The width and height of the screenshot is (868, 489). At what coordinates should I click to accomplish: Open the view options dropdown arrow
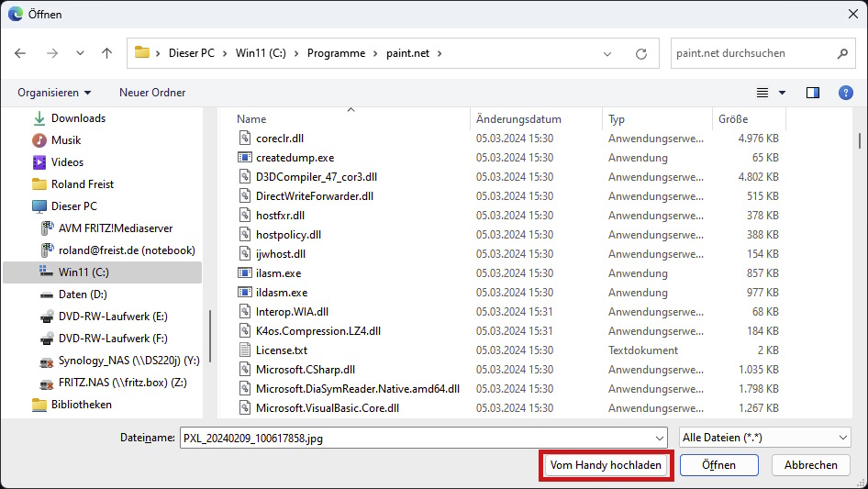point(783,93)
